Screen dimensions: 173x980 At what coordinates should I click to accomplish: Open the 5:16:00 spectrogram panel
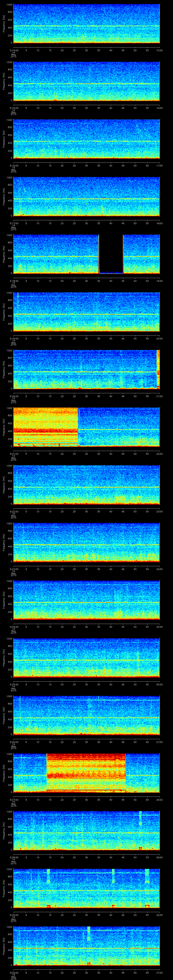[86, 139]
